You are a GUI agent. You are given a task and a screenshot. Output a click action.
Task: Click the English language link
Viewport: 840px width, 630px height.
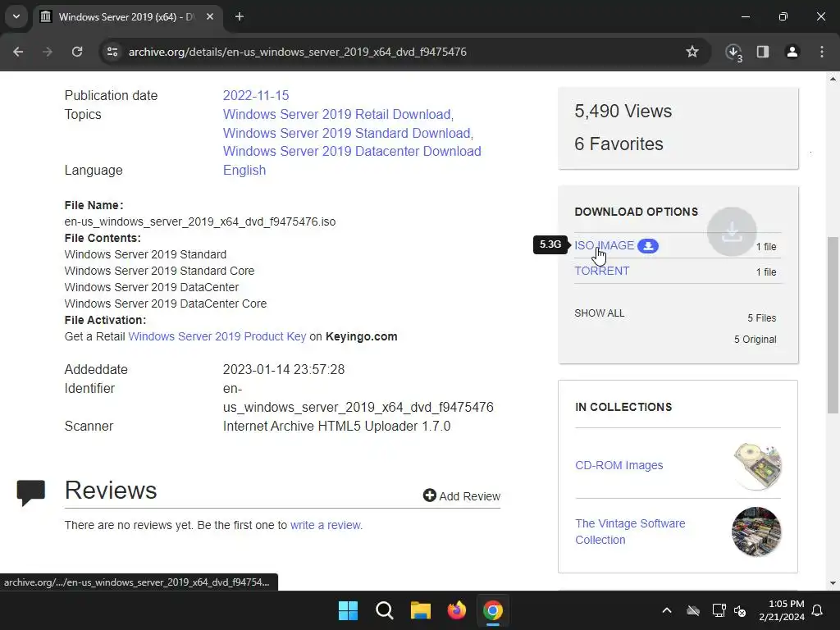(x=244, y=170)
